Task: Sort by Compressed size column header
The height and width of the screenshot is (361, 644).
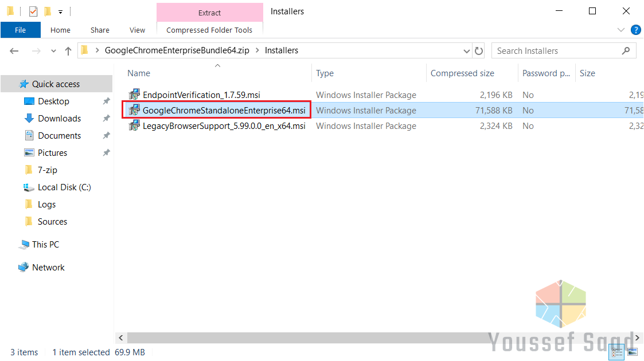Action: coord(472,73)
